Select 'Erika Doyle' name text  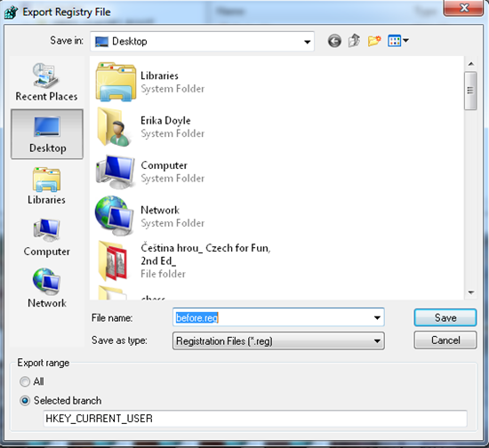(165, 121)
